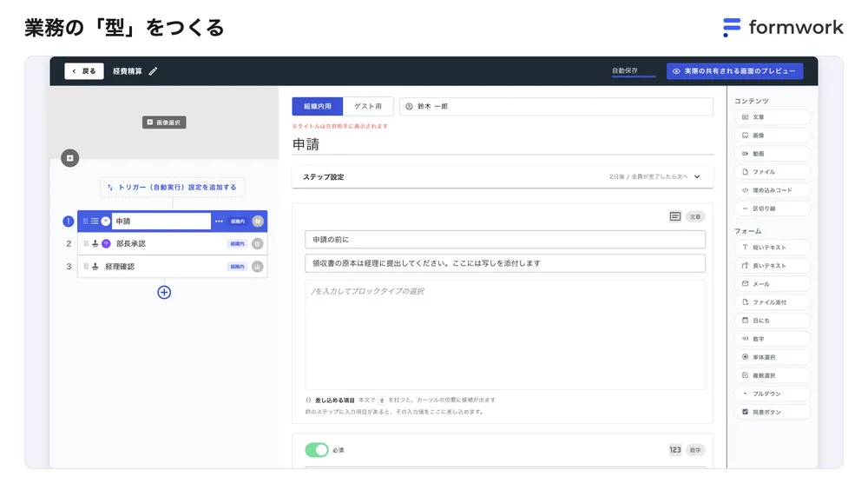Switch to the ゲスト用 tab

coord(368,106)
